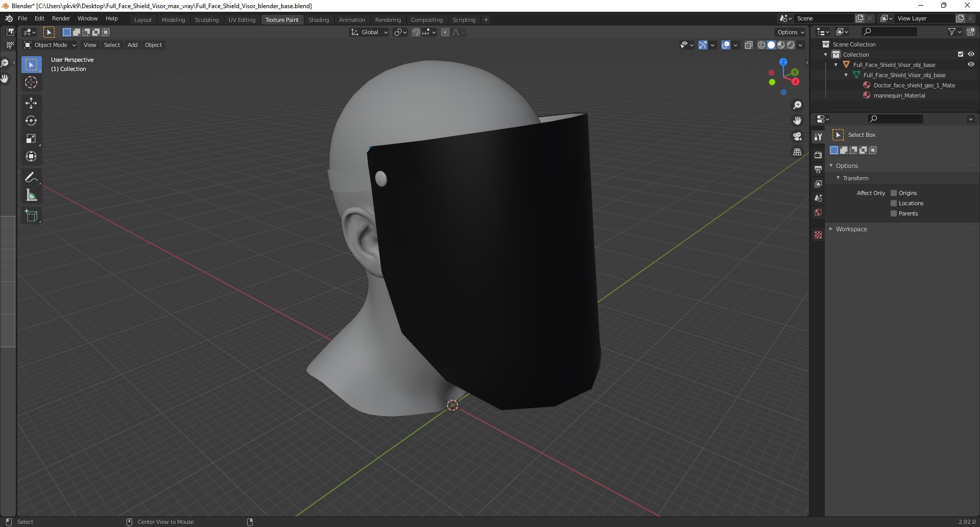This screenshot has height=527, width=980.
Task: Open the viewport Object menu
Action: 153,45
